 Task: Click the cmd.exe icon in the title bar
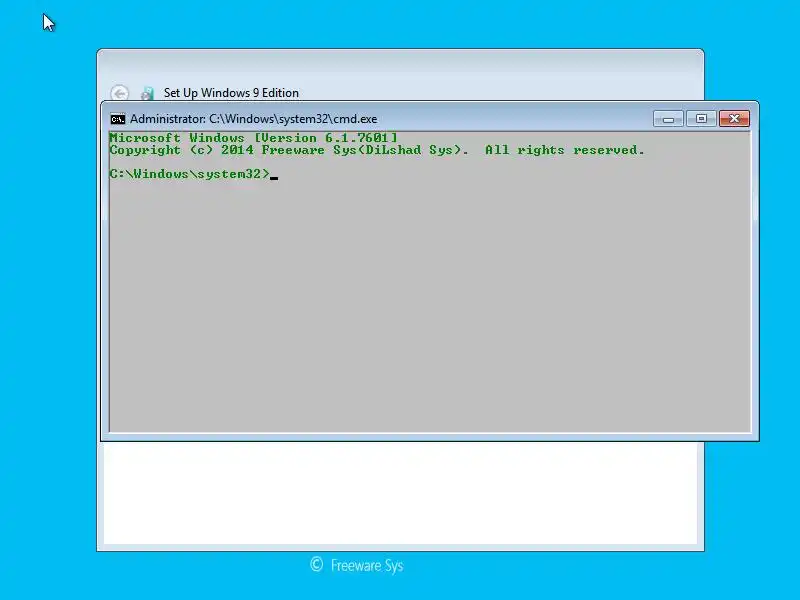pos(117,119)
